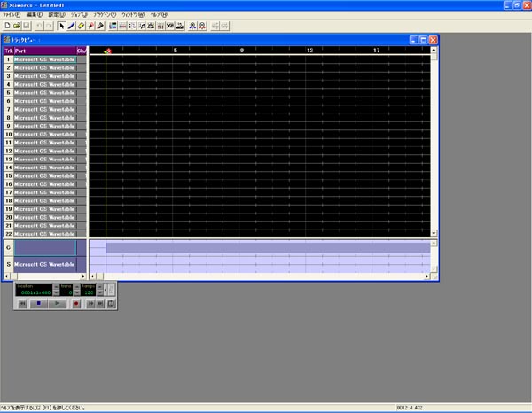The height and width of the screenshot is (413, 532).
Task: Open the 編集 (Edit) menu
Action: tap(35, 15)
